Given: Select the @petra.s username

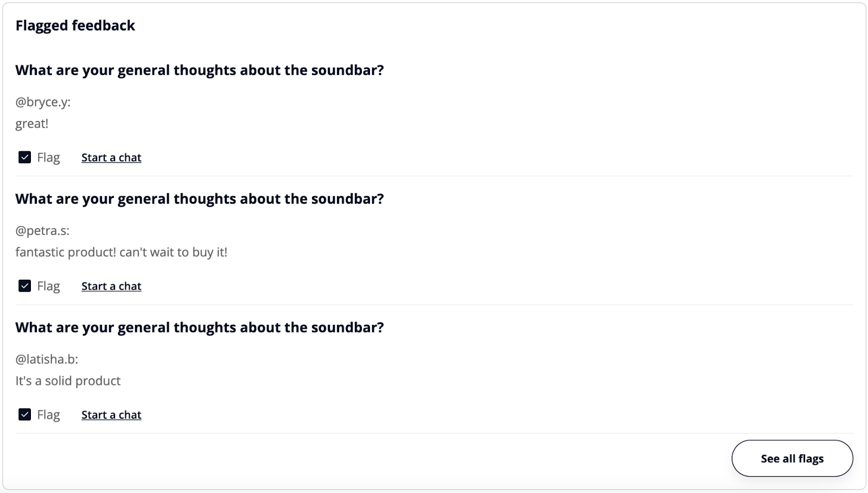Looking at the screenshot, I should click(42, 231).
